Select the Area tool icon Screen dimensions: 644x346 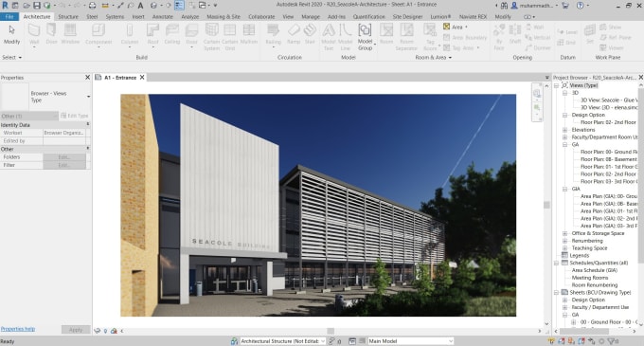pos(446,27)
